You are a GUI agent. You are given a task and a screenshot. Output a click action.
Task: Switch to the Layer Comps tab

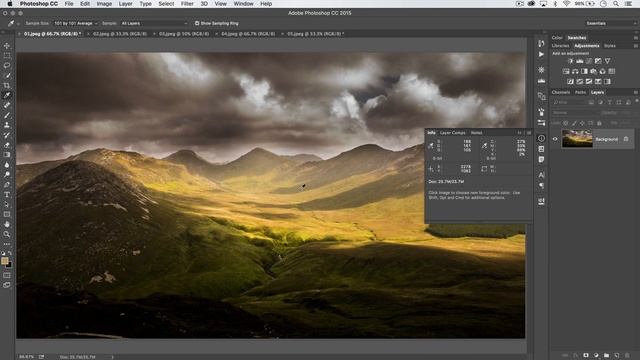coord(452,133)
